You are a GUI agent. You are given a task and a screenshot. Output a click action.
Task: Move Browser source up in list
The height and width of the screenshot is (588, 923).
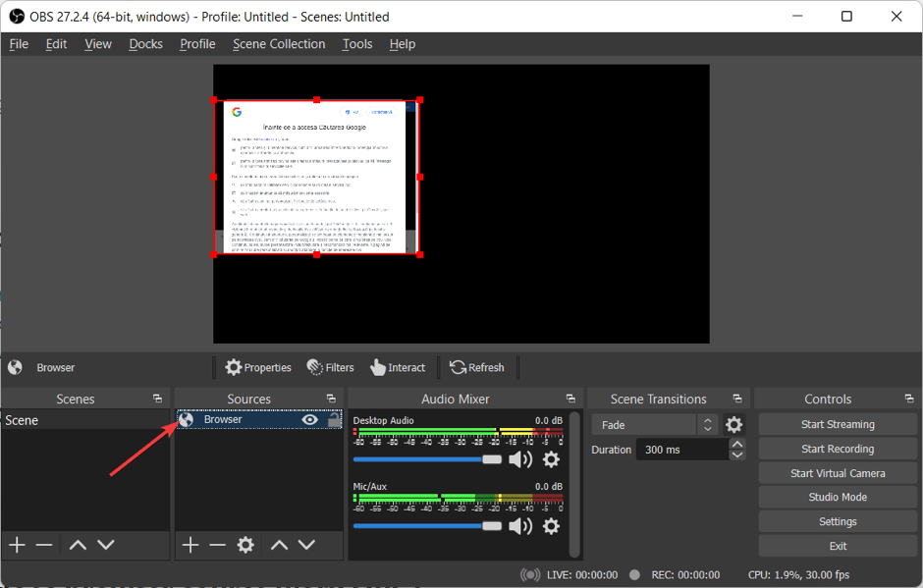(279, 545)
